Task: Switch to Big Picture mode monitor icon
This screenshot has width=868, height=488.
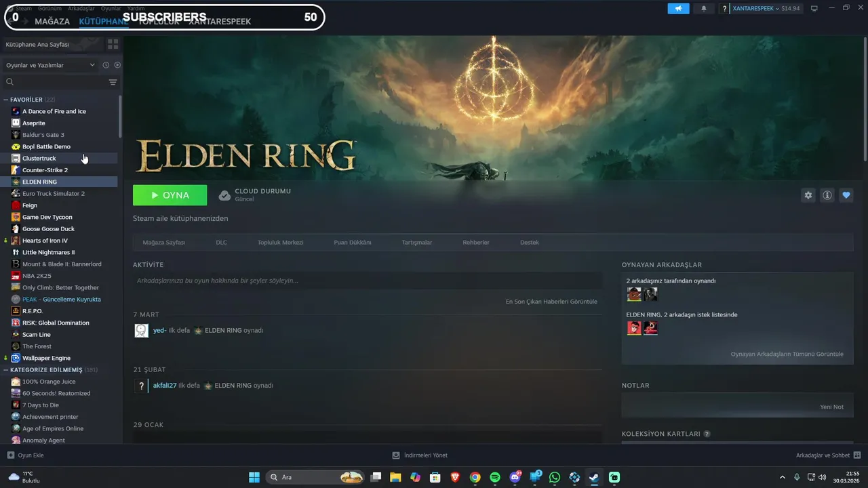Action: point(814,8)
